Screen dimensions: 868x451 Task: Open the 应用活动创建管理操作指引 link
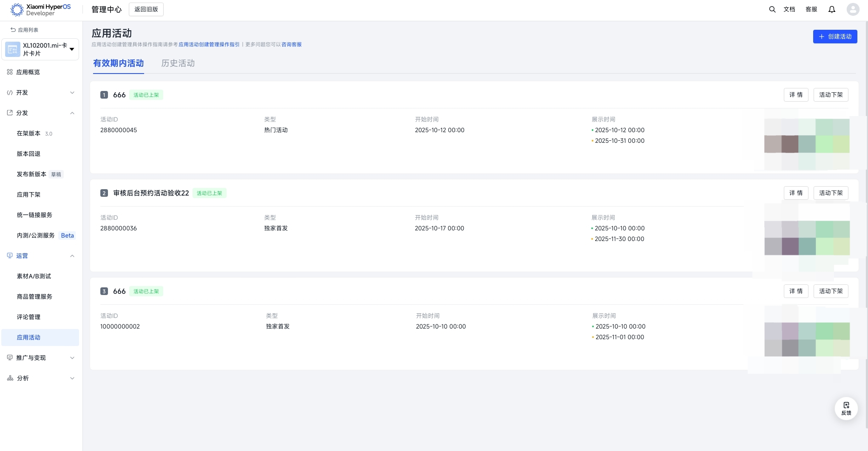pyautogui.click(x=209, y=45)
